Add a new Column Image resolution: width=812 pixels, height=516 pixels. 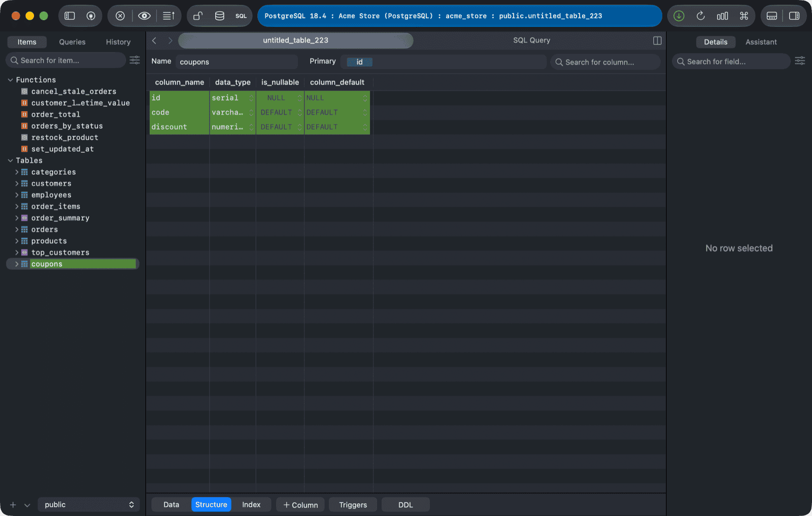300,505
